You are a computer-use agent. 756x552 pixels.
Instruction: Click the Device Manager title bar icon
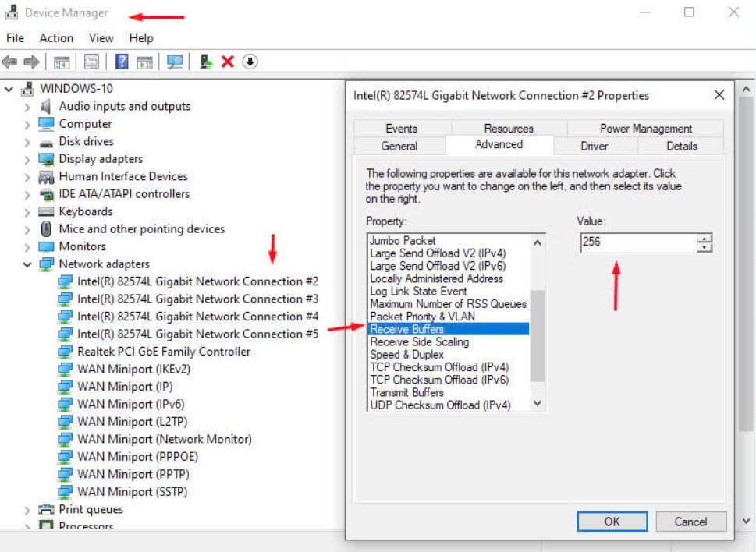click(x=12, y=12)
